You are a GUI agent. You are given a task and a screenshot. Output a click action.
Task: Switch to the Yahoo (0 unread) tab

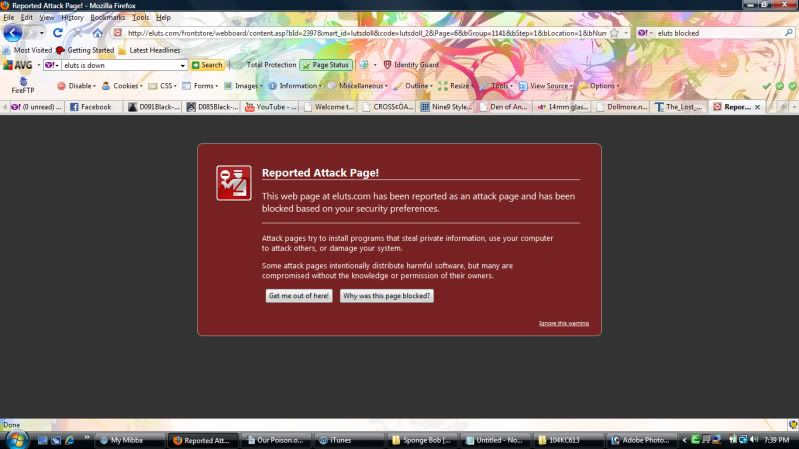pos(36,107)
